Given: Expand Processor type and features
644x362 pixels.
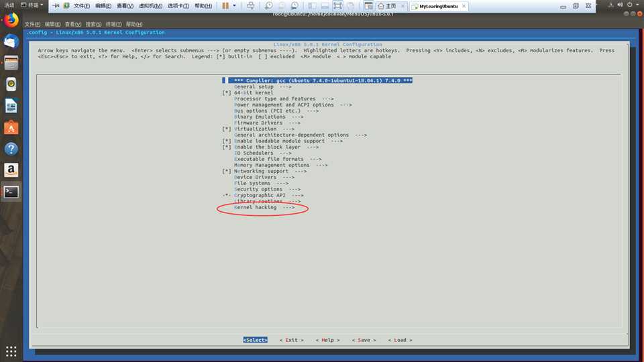Looking at the screenshot, I should click(284, 99).
